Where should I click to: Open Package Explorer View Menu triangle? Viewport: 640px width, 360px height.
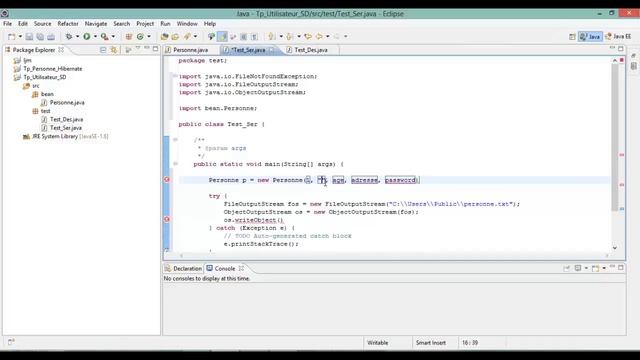(138, 49)
